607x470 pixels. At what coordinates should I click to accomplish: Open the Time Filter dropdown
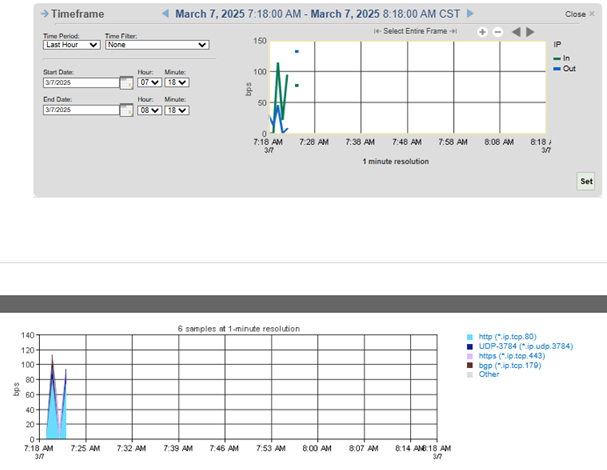157,45
